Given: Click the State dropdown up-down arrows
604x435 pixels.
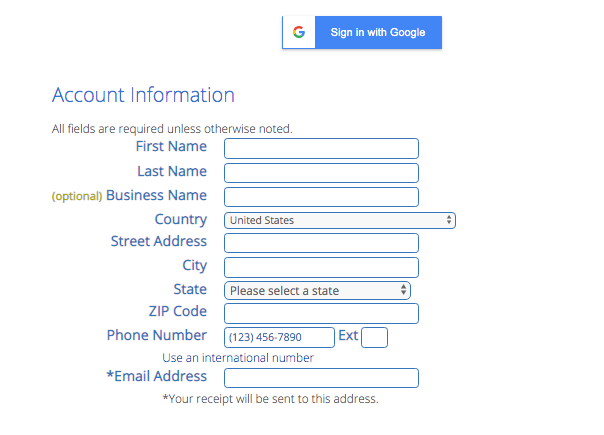Looking at the screenshot, I should [403, 290].
